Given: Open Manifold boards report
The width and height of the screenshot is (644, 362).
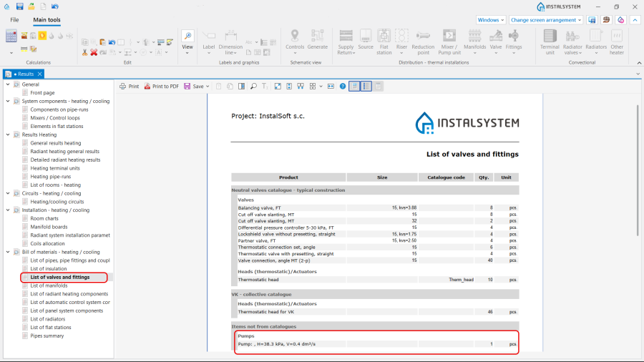Looking at the screenshot, I should [49, 227].
